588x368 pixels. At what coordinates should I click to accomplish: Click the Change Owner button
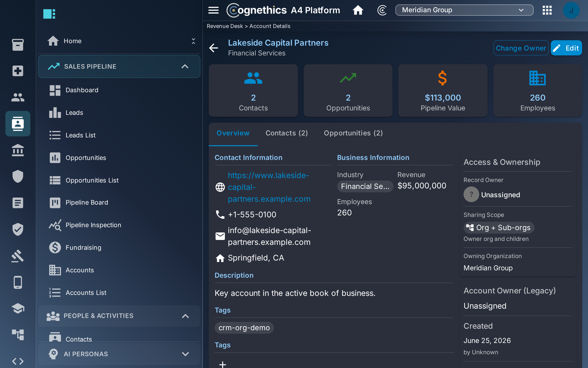521,48
